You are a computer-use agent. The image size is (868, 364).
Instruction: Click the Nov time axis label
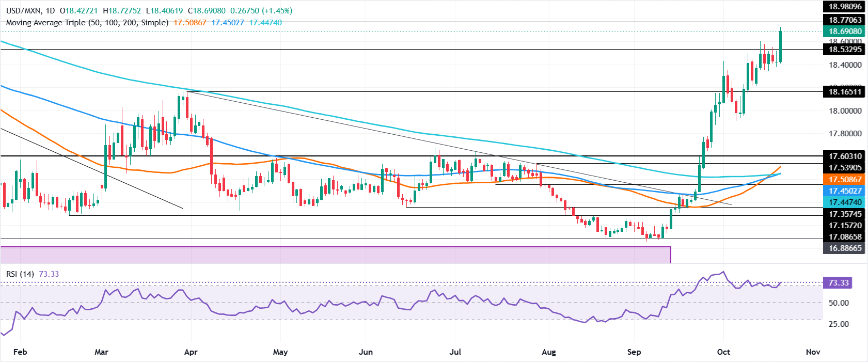tap(813, 352)
